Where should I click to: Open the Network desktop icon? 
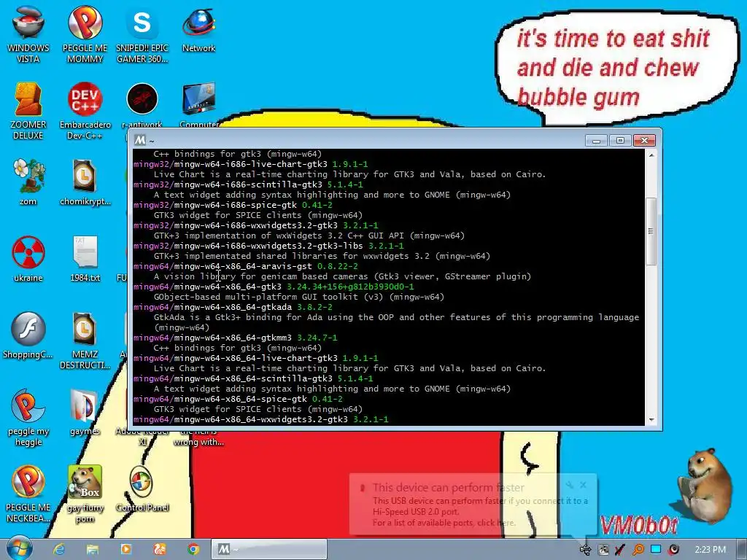pyautogui.click(x=198, y=28)
